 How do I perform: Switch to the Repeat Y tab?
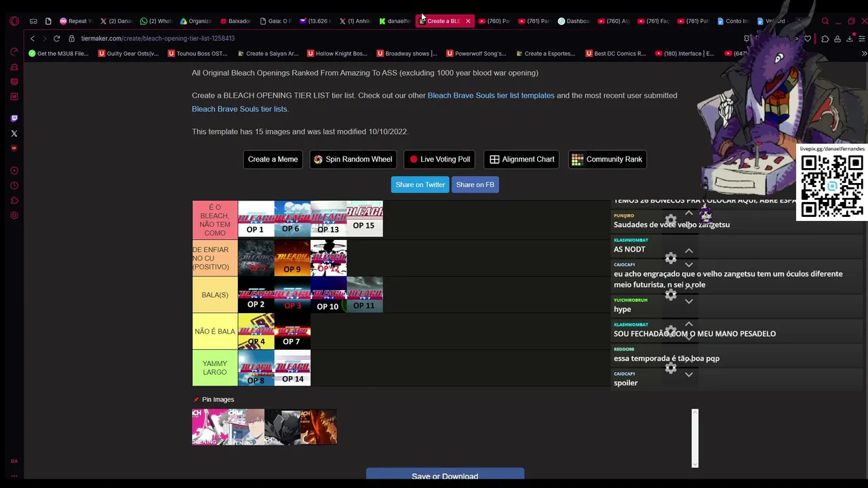(x=75, y=21)
